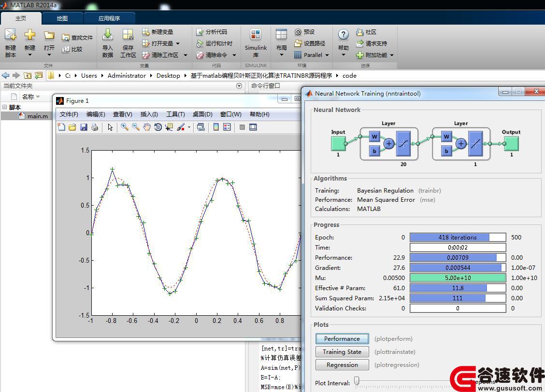Switch to Apps (应用程序) tab
This screenshot has width=545, height=392.
pyautogui.click(x=109, y=18)
